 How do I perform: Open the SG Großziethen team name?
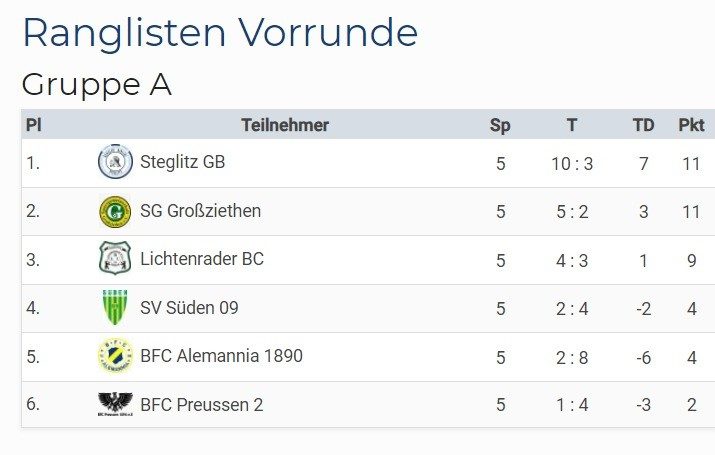[201, 211]
